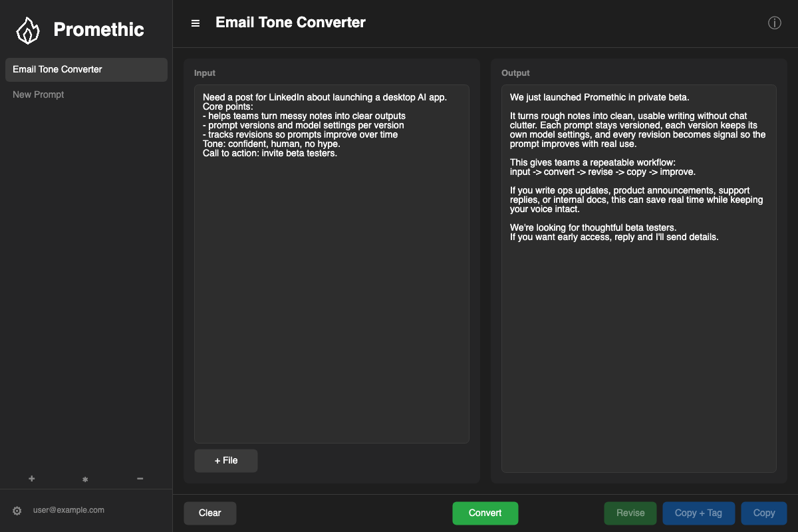Click the Promethic title text
The height and width of the screenshot is (532, 798).
(98, 29)
